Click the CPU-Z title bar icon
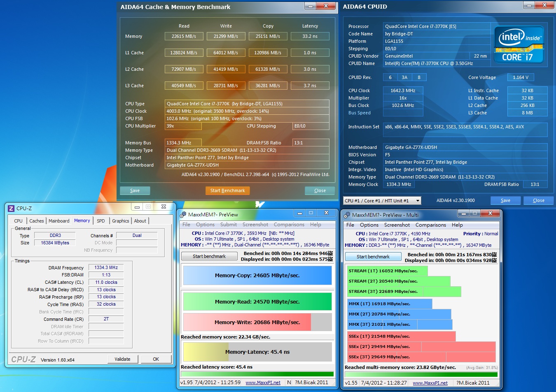 [x=11, y=208]
